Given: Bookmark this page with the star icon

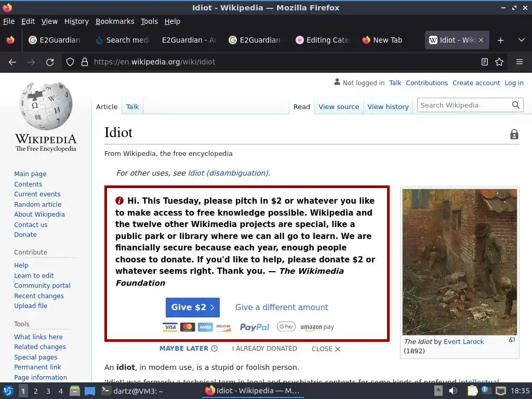Looking at the screenshot, I should (x=499, y=62).
